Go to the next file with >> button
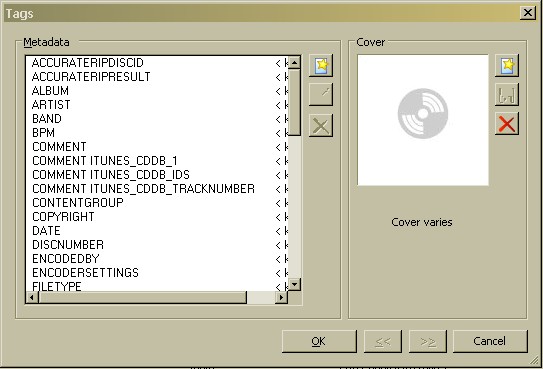 point(428,341)
